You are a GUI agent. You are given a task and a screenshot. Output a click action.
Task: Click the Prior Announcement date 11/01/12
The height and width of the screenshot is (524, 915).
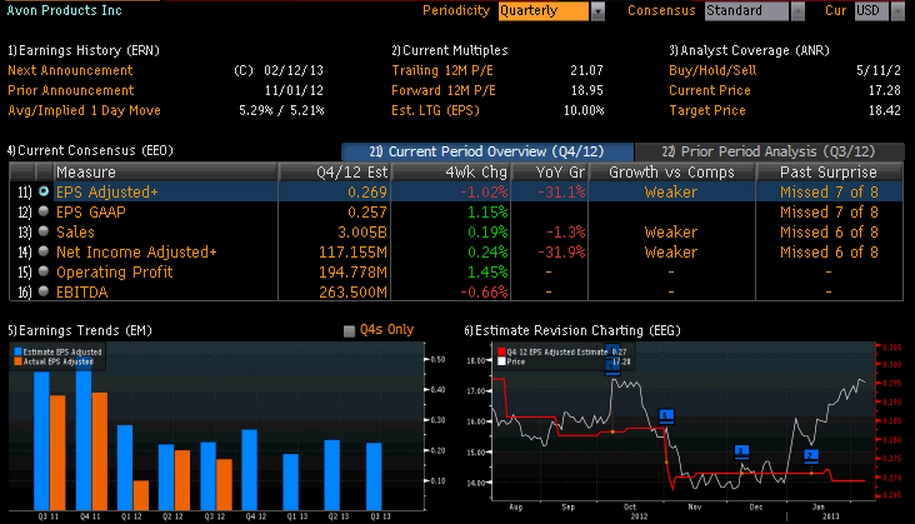point(294,90)
